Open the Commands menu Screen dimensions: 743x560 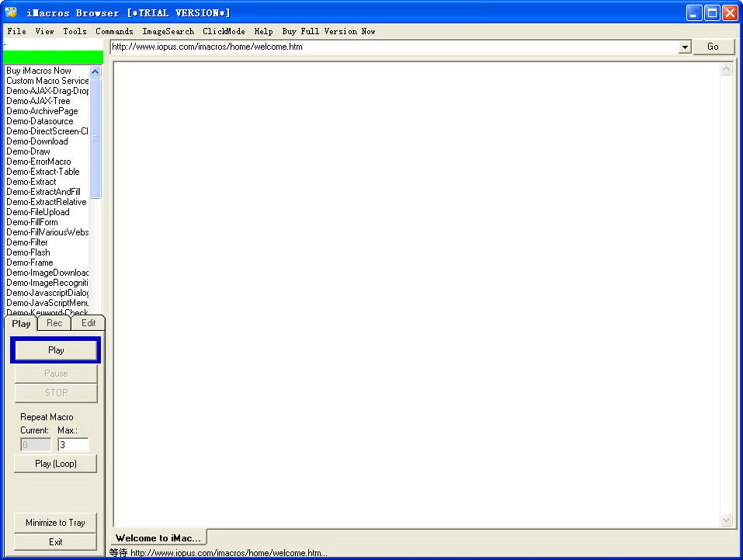pos(114,32)
